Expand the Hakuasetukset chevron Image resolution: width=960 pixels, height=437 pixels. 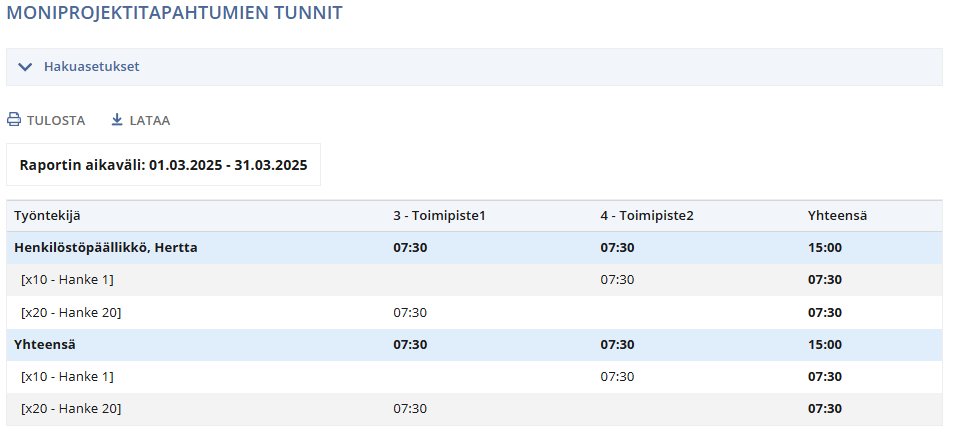25,67
